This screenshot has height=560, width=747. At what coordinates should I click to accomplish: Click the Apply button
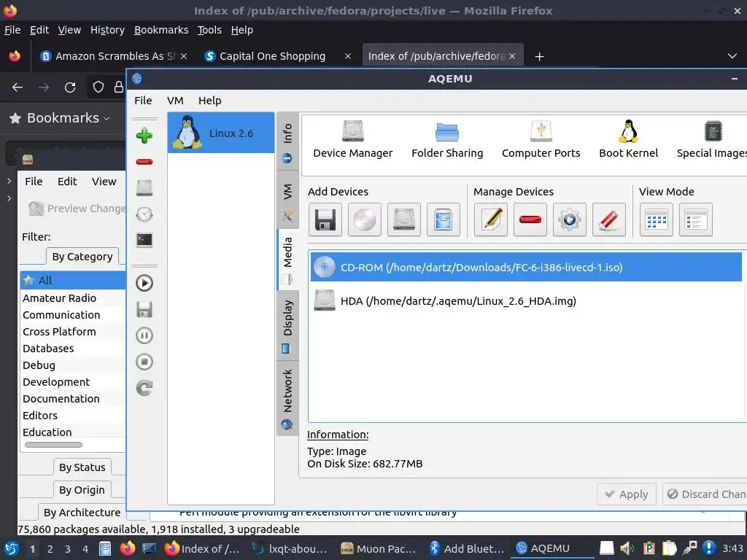pos(627,494)
